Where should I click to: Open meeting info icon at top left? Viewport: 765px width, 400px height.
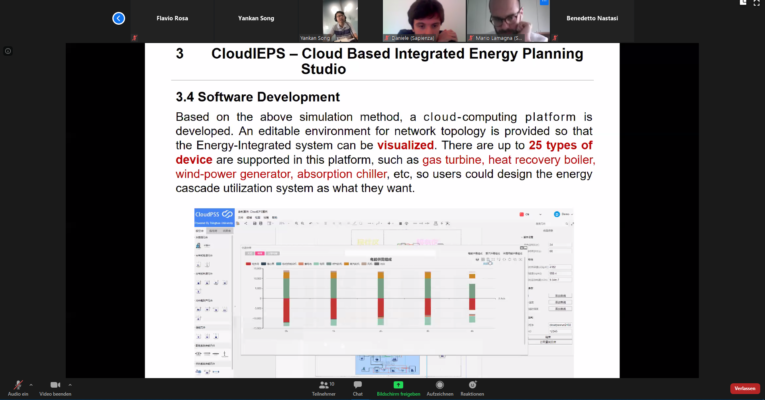click(8, 50)
